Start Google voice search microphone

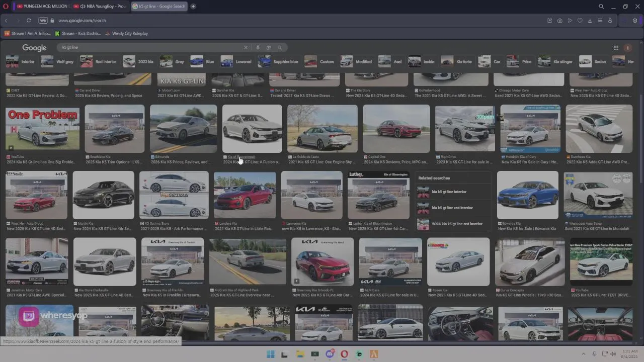pos(258,47)
